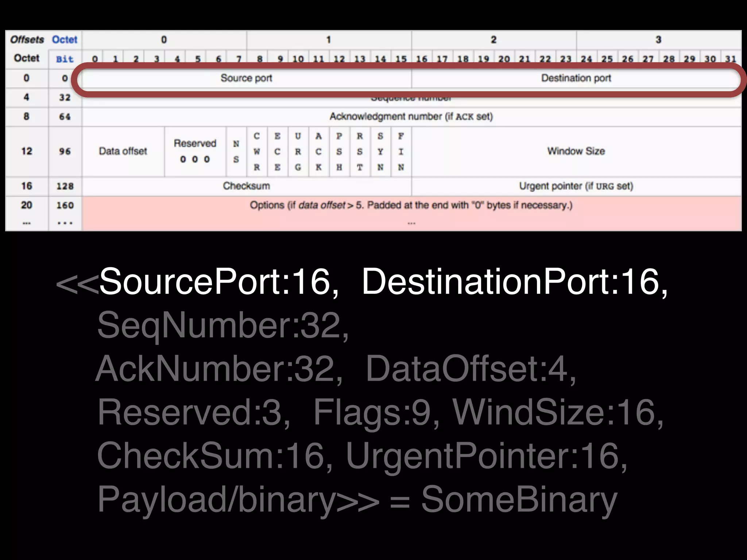This screenshot has height=560, width=747.
Task: Click octet offset 20 row label
Action: [x=27, y=205]
